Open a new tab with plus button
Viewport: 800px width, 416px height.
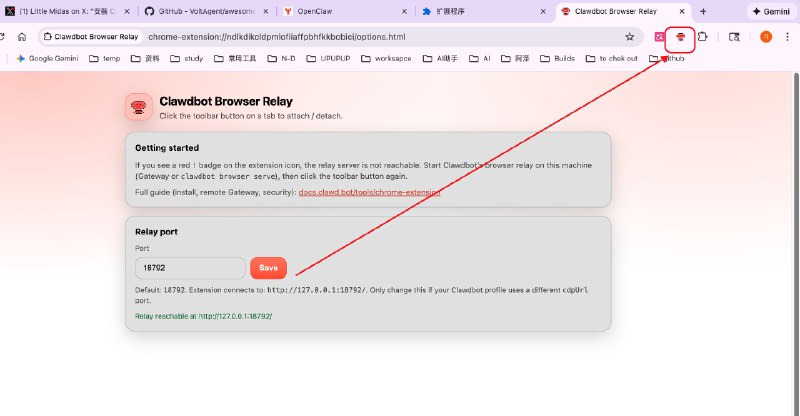click(x=703, y=11)
